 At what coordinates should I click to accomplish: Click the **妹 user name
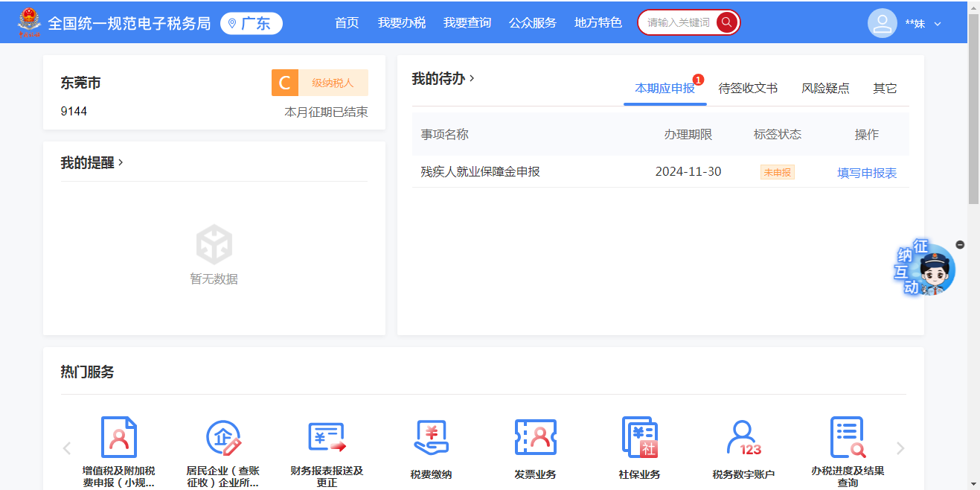(915, 24)
